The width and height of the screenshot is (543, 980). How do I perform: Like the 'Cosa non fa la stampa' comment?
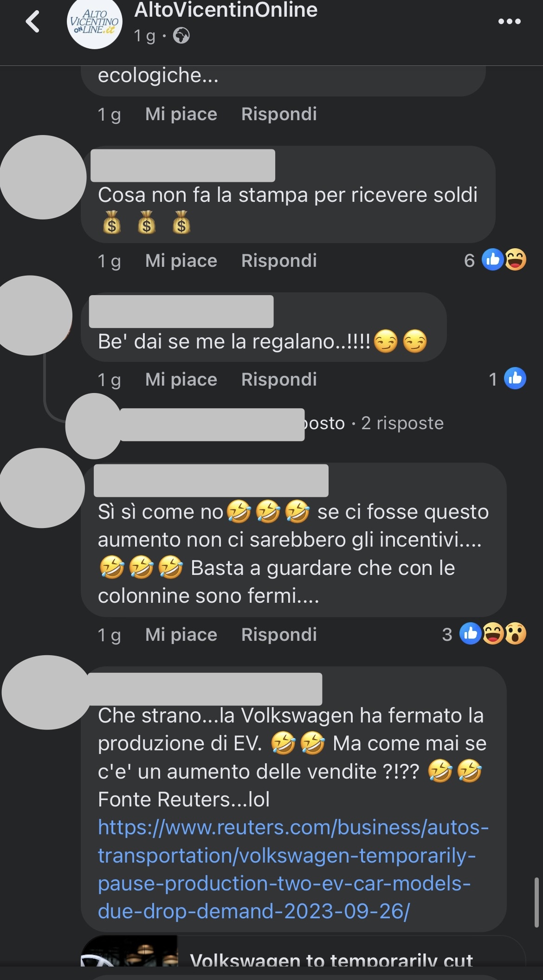[x=181, y=261]
